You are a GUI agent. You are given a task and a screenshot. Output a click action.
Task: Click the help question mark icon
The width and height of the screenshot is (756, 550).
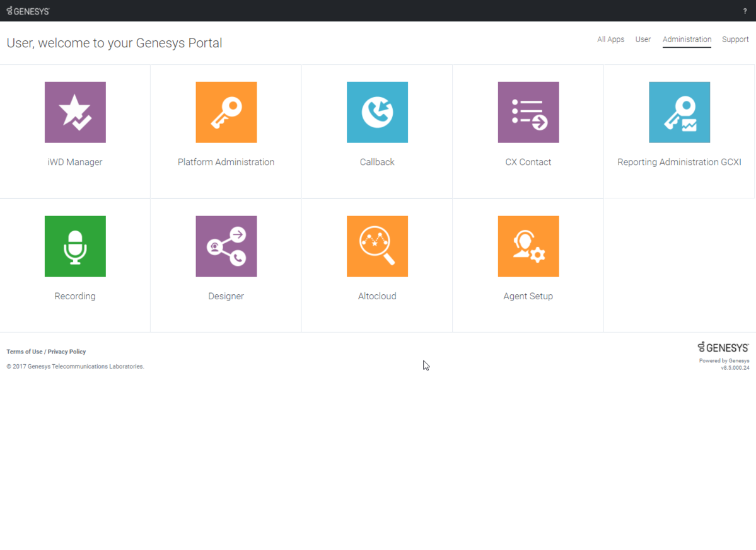click(x=745, y=11)
